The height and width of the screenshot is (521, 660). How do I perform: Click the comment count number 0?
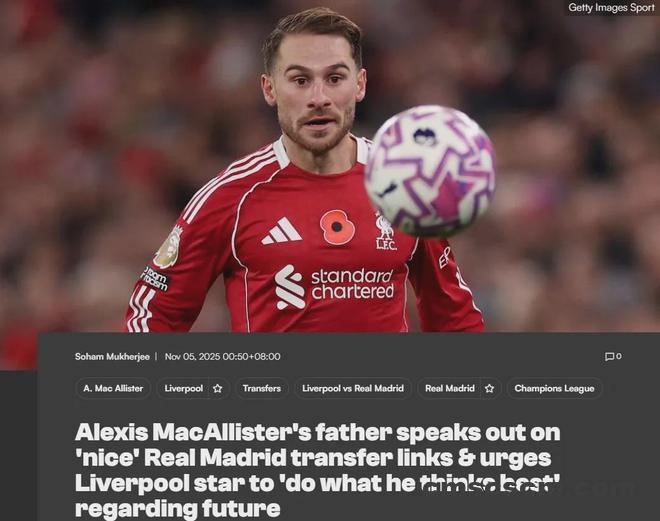point(619,356)
